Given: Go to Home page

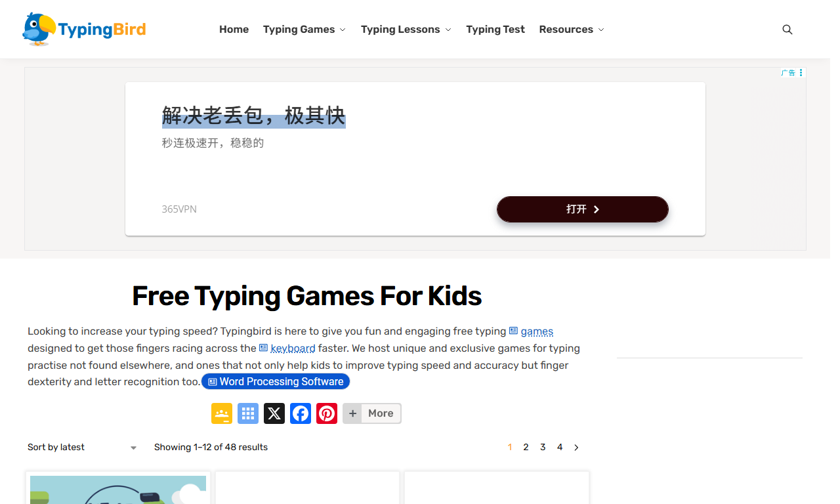Looking at the screenshot, I should click(x=234, y=30).
